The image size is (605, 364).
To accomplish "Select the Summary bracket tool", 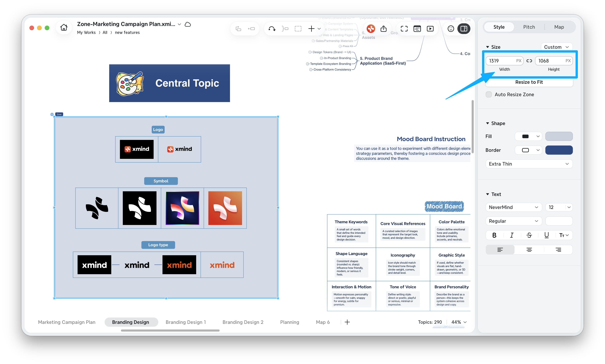I will click(285, 29).
